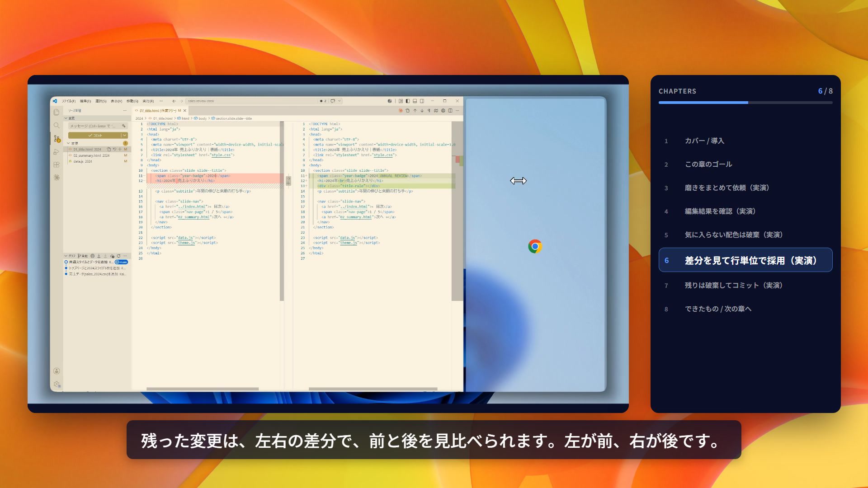The width and height of the screenshot is (868, 488).
Task: Click the sales-review-deck command center search box
Action: click(x=251, y=101)
